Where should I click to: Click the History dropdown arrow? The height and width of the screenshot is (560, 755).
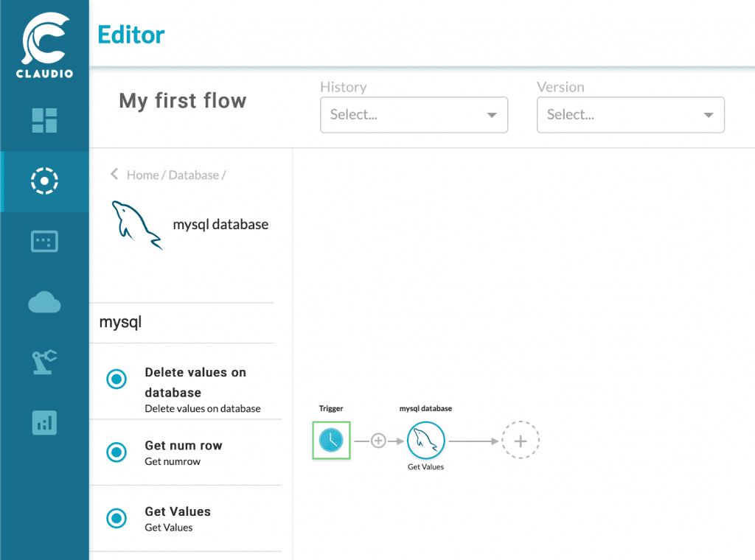coord(492,115)
